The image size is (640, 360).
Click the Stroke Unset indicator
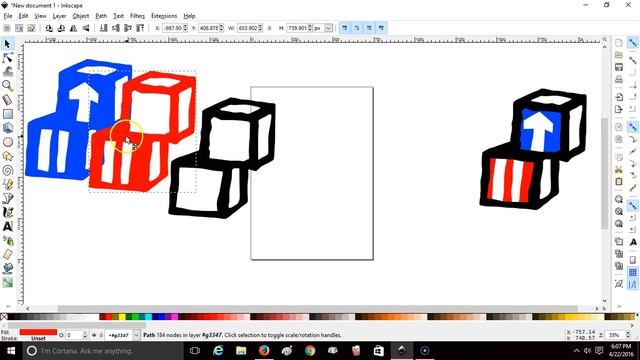pyautogui.click(x=38, y=338)
